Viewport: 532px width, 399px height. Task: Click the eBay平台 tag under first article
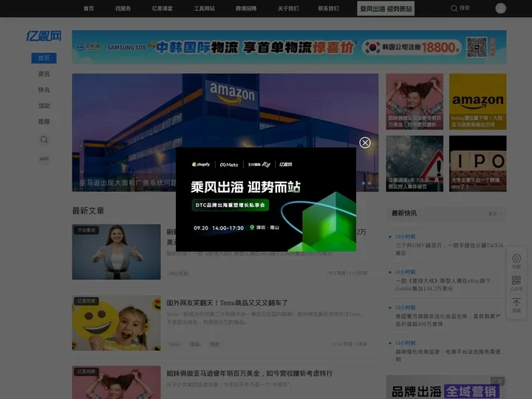pos(178,273)
